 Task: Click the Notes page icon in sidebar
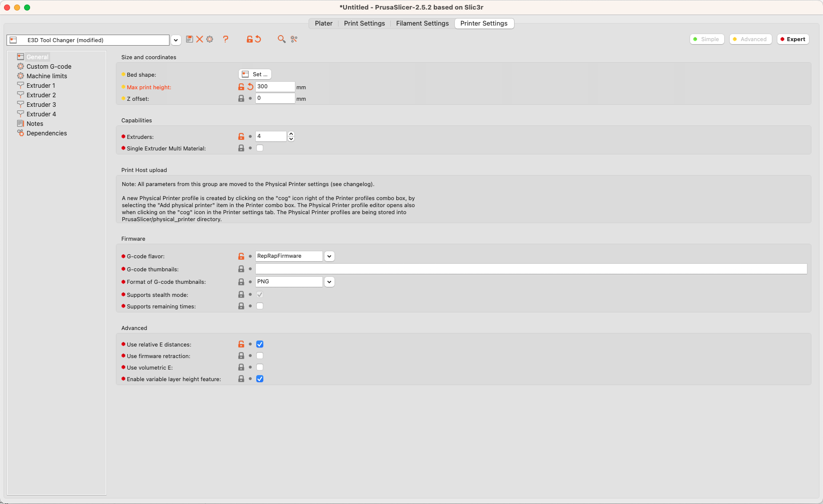pos(21,123)
